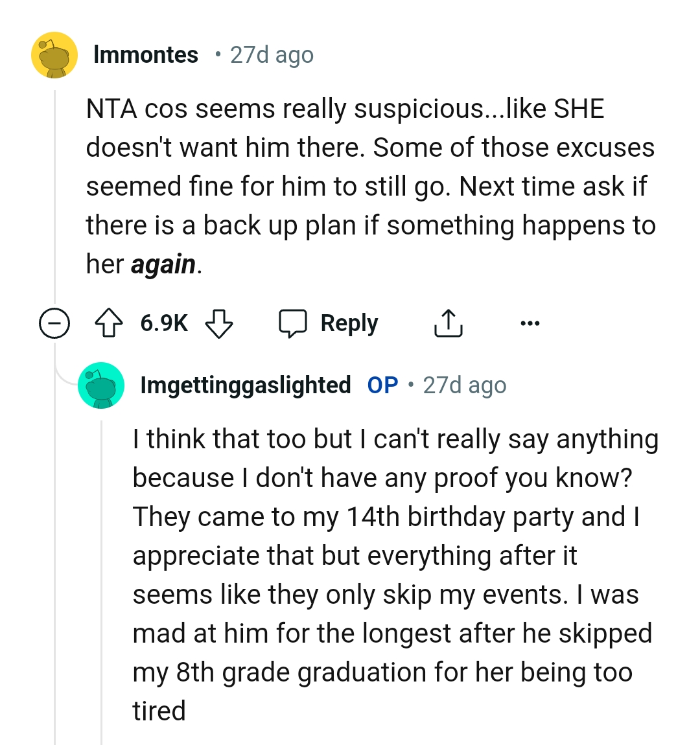Open the share options for Immontes's comment
The image size is (700, 745).
449,323
